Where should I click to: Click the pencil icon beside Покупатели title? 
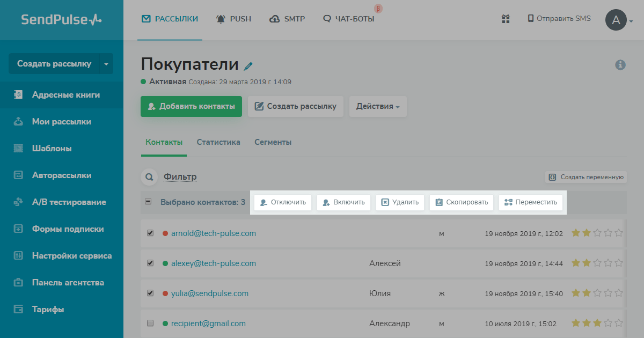248,66
